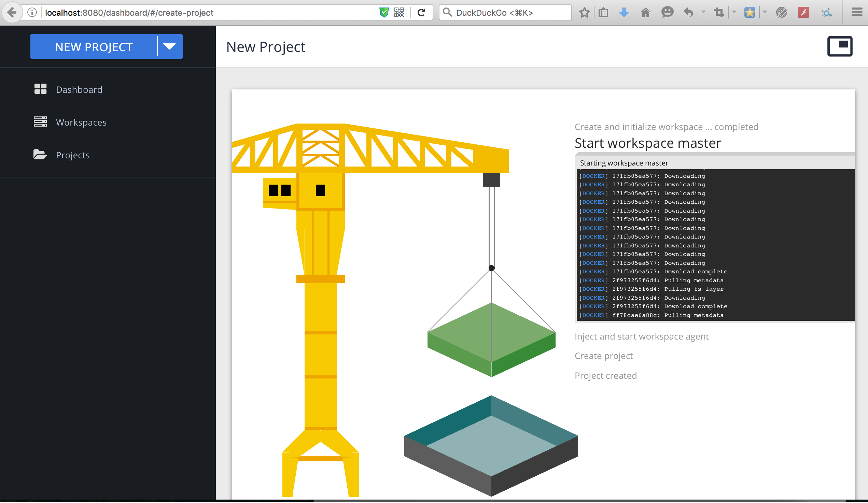The width and height of the screenshot is (868, 503).
Task: Click the NEW PROJECT button
Action: [94, 47]
